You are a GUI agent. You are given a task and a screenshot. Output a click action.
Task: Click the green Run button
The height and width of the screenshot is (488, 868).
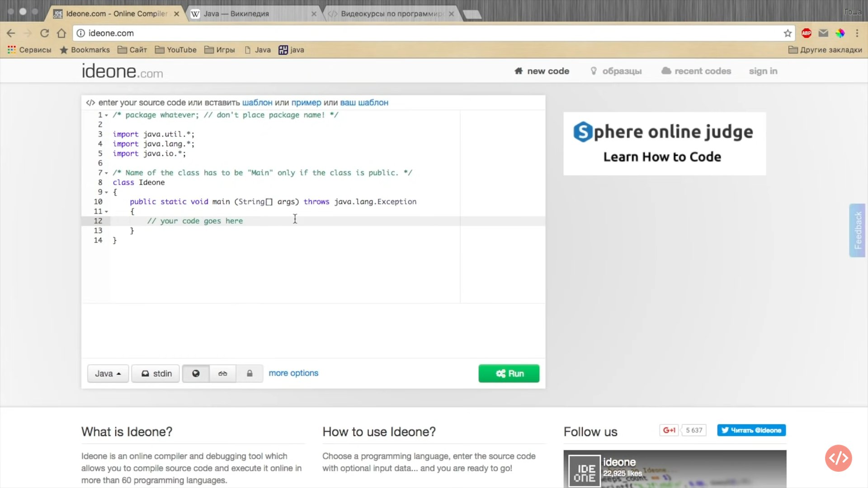[509, 374]
